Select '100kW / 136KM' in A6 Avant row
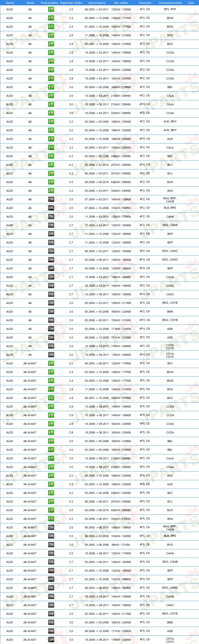 121,527
